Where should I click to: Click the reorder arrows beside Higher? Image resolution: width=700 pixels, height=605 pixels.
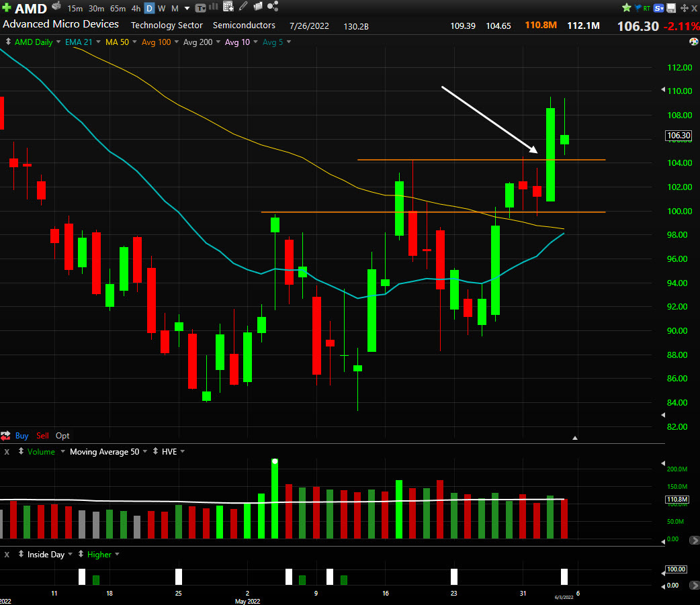[81, 554]
